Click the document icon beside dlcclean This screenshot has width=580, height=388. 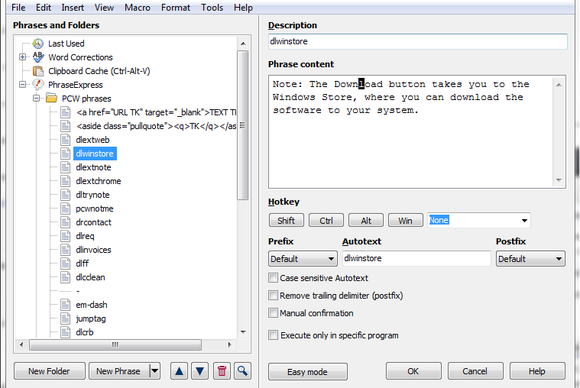(x=65, y=277)
